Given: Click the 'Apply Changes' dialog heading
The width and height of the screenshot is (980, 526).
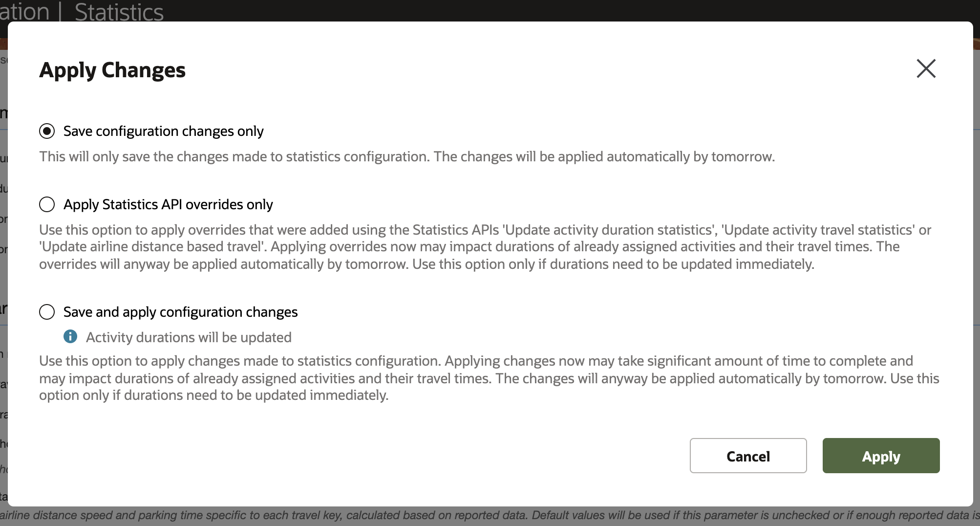Looking at the screenshot, I should pyautogui.click(x=112, y=70).
